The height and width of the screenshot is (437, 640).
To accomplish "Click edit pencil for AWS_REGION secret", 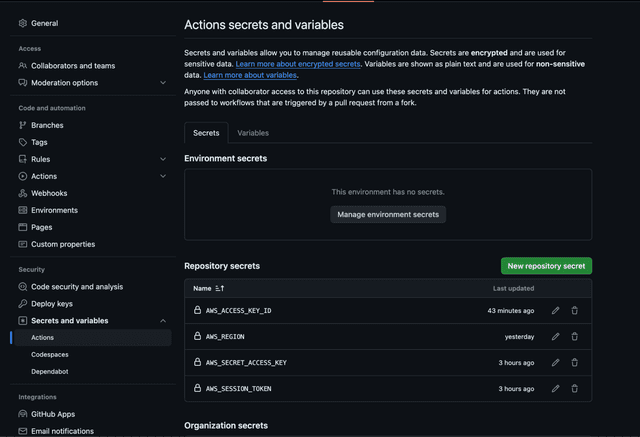I will tap(556, 337).
